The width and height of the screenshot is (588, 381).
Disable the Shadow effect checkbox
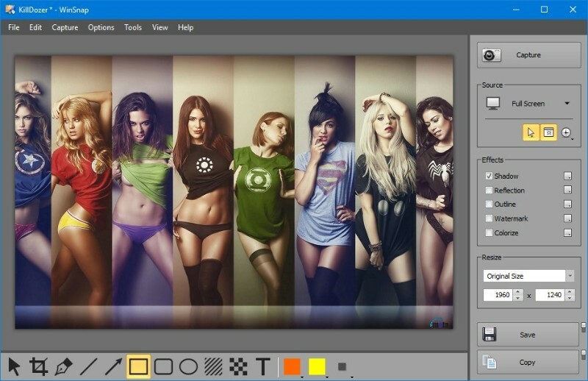coord(489,176)
